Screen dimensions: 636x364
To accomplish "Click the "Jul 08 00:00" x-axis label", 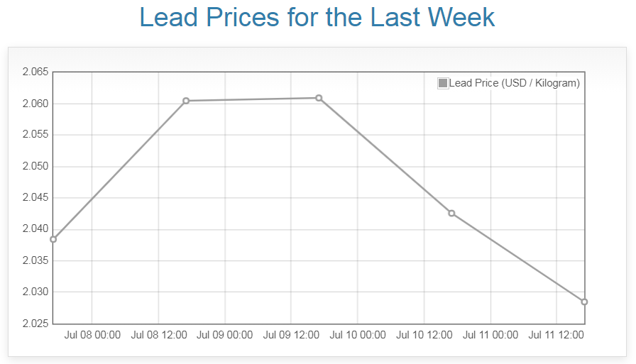I will click(x=92, y=335).
